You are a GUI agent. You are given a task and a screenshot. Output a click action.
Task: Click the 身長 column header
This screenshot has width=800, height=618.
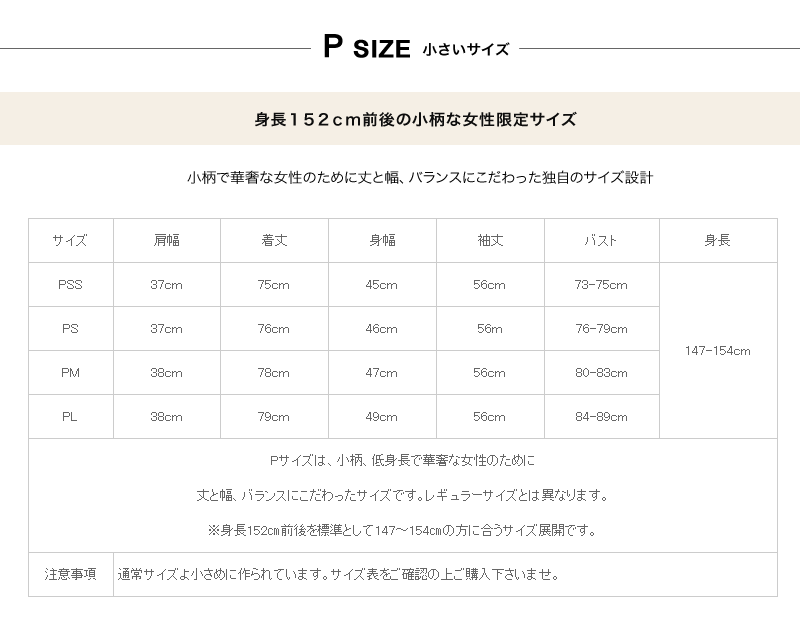(x=717, y=241)
